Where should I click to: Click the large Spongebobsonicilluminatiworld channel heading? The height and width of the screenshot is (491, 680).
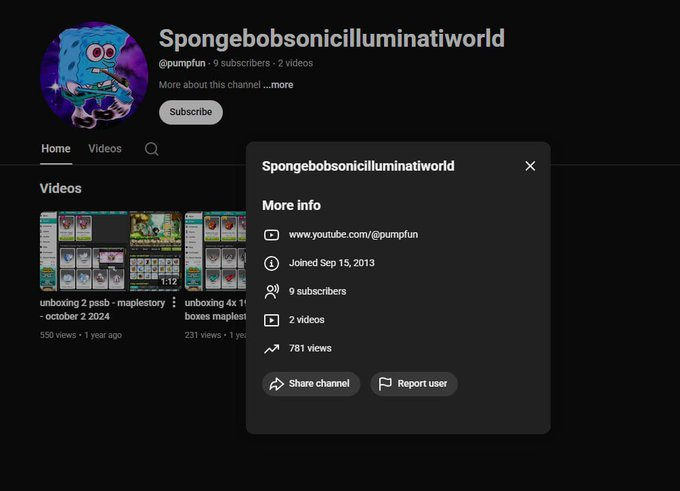click(332, 39)
